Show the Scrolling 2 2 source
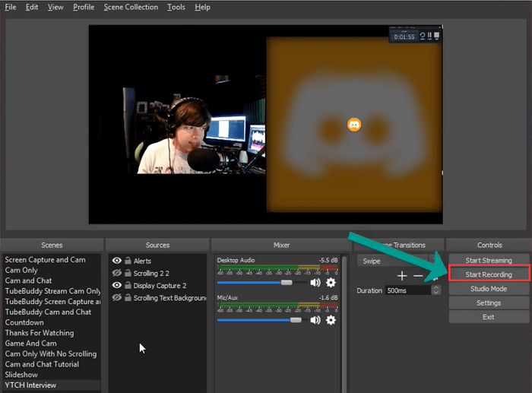532x393 pixels. pos(116,273)
